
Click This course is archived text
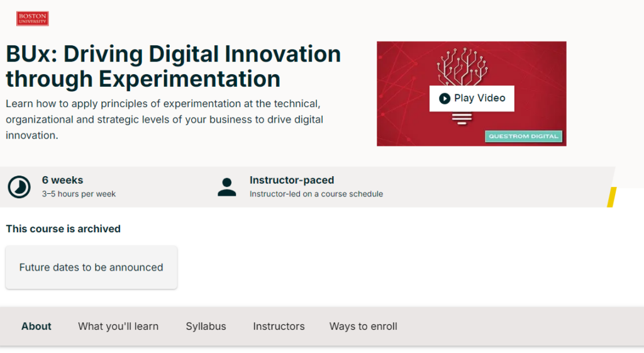(x=64, y=229)
